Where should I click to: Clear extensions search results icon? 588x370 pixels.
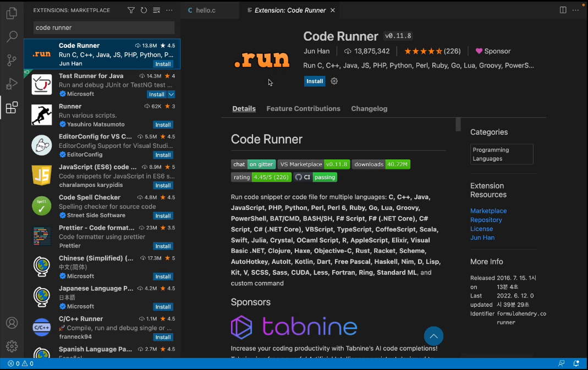pos(156,10)
